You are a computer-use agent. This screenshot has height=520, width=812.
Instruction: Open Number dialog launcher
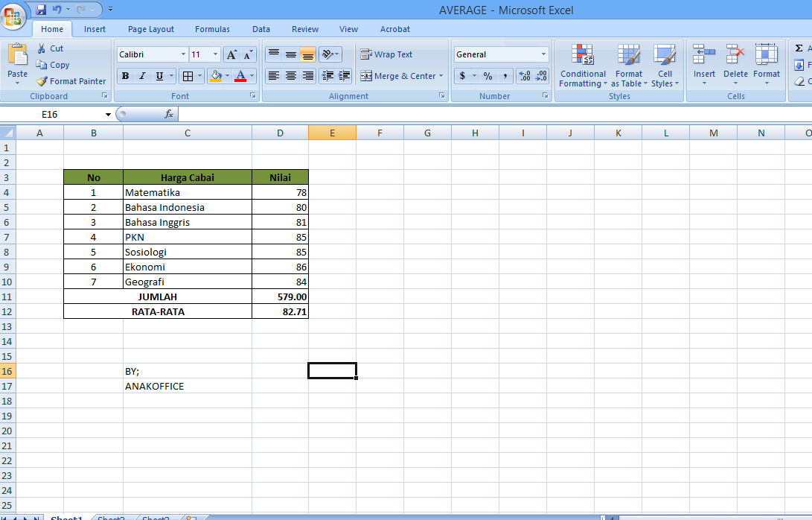click(546, 95)
